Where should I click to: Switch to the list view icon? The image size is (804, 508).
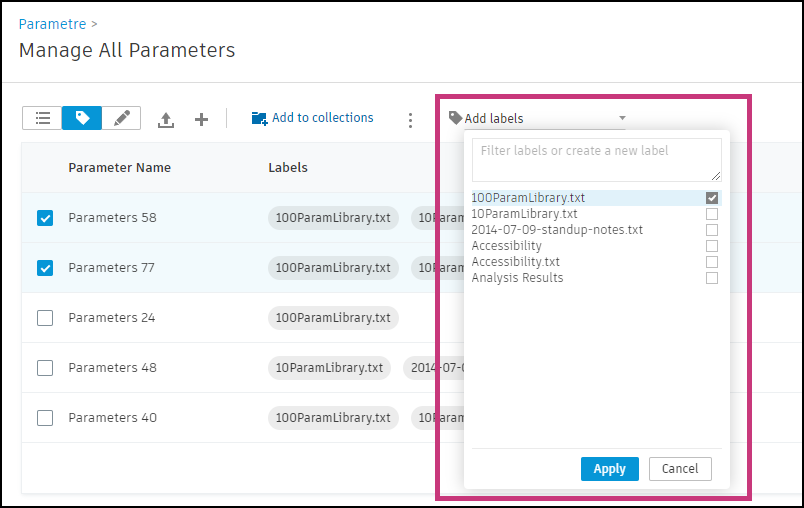click(42, 118)
